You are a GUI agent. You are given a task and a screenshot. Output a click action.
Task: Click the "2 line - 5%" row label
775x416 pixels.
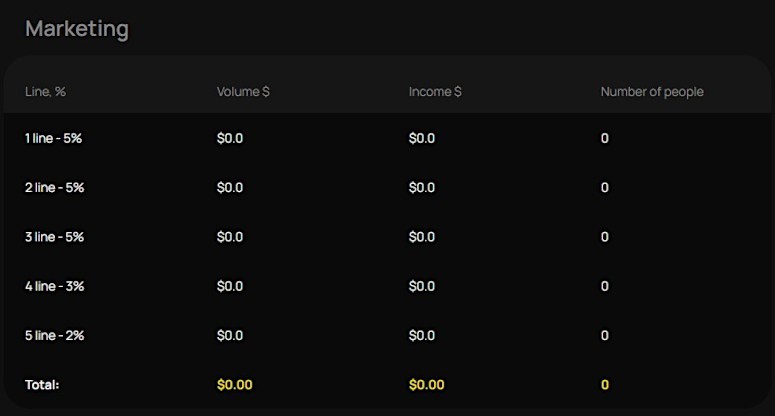pos(54,187)
